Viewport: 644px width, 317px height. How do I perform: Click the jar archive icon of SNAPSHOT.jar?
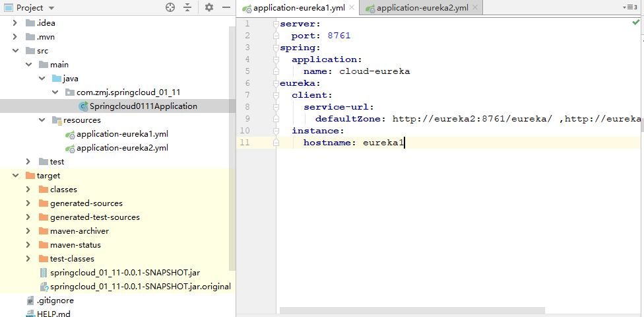[x=44, y=273]
